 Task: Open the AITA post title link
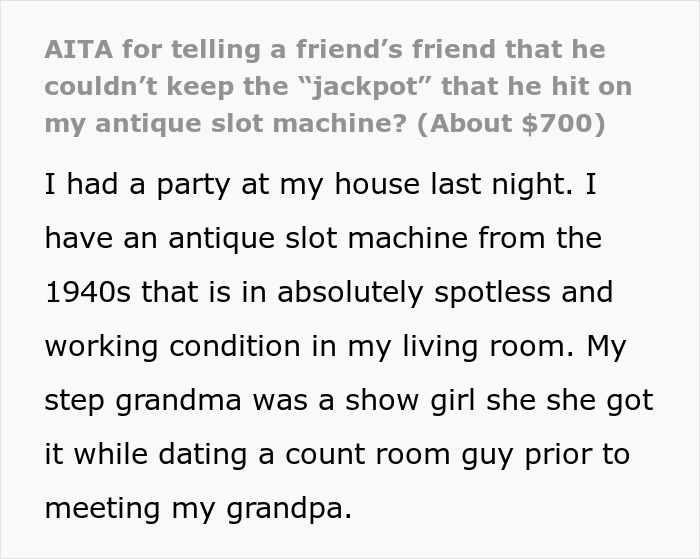tap(338, 87)
